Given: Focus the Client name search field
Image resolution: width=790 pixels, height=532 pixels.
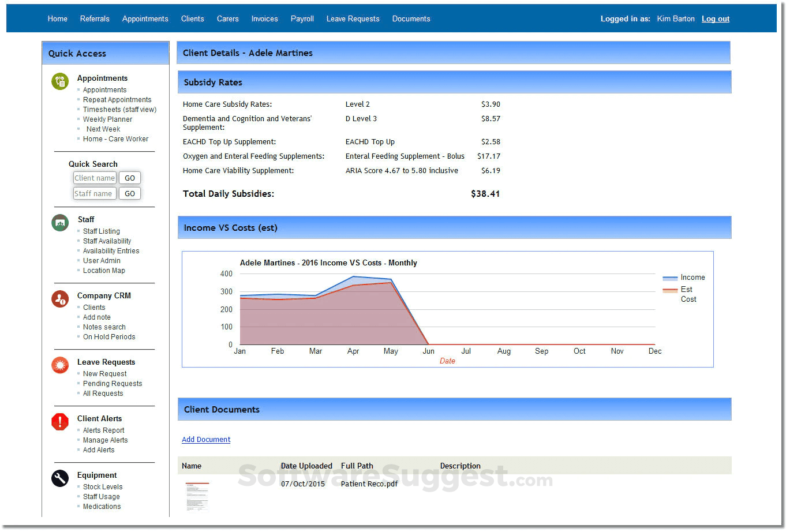Looking at the screenshot, I should [95, 178].
